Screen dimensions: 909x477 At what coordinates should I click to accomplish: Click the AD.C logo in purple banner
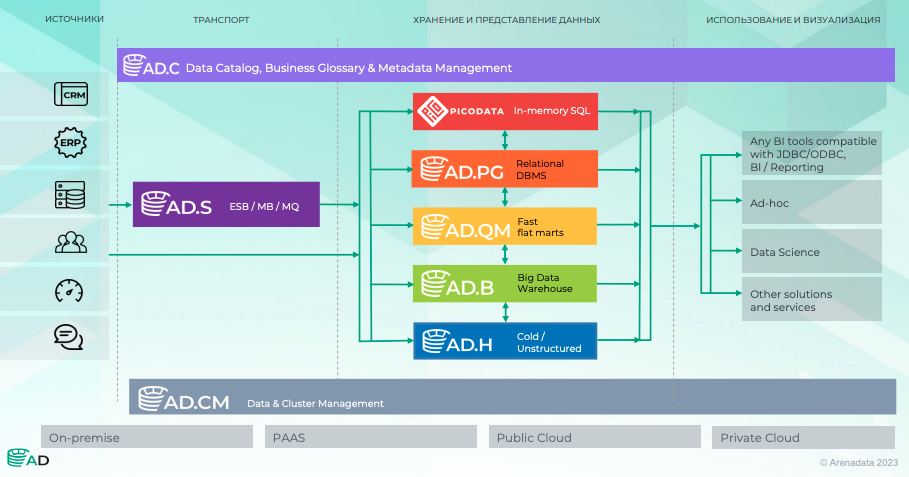click(151, 66)
